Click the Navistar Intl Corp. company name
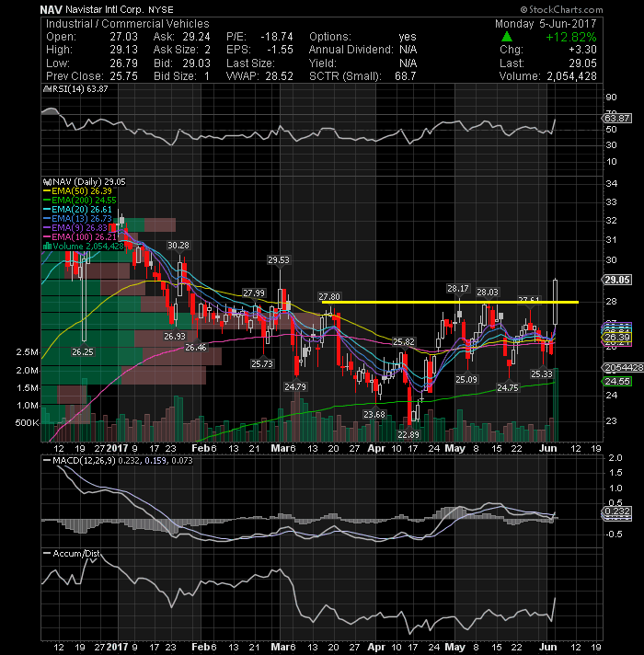This screenshot has height=655, width=644. coord(104,9)
